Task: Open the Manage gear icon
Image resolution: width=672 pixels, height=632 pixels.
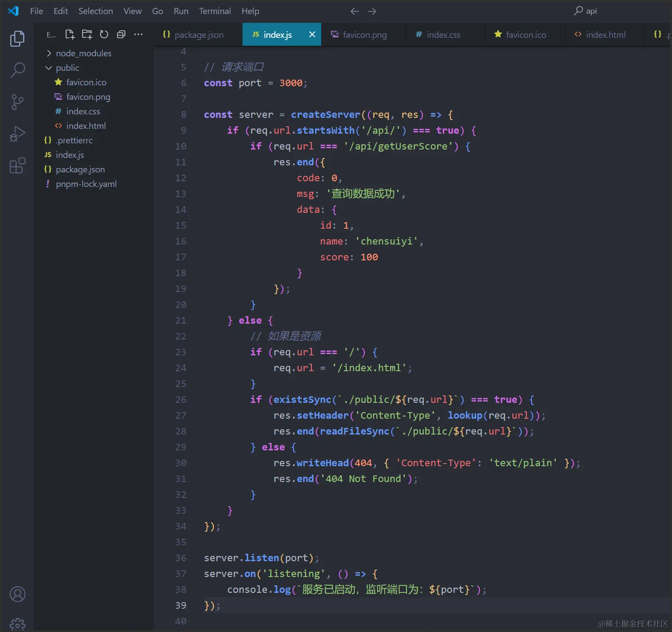Action: click(17, 625)
